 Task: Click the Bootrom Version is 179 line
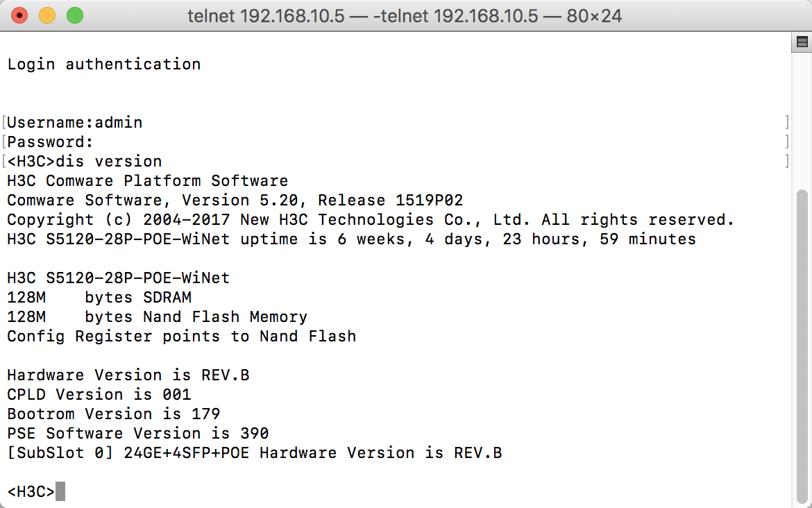(x=114, y=414)
